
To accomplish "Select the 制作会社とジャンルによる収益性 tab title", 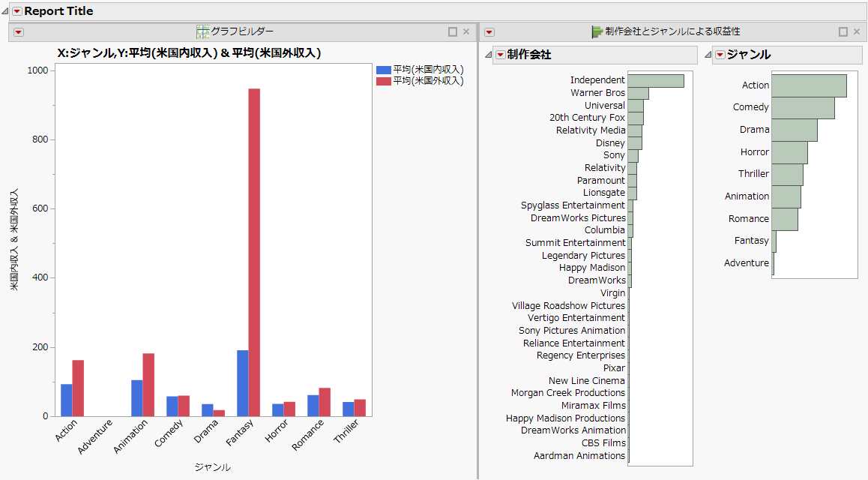I will [x=672, y=31].
